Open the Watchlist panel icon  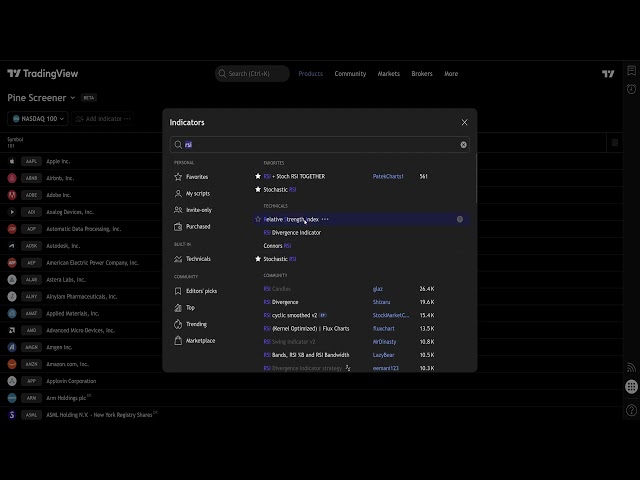[631, 71]
